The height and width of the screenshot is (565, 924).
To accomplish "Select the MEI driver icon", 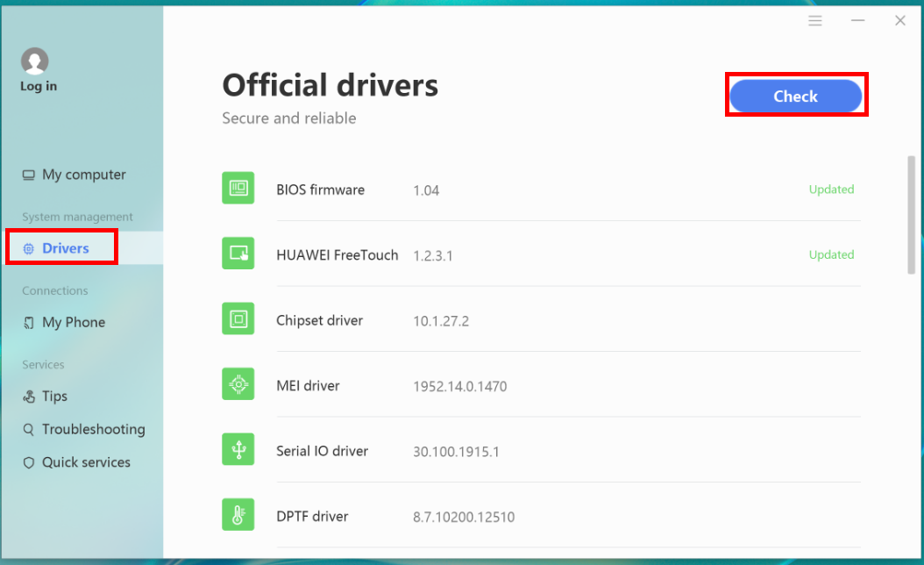I will pyautogui.click(x=238, y=383).
